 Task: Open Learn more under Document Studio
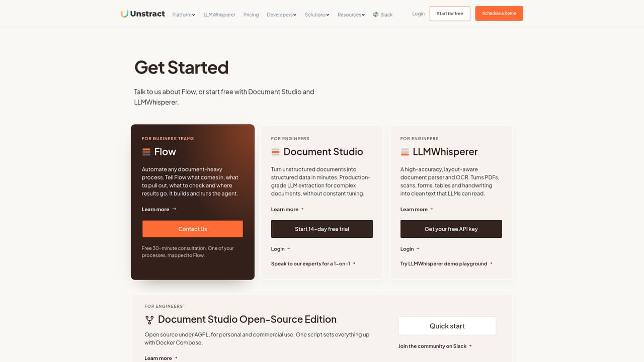288,209
